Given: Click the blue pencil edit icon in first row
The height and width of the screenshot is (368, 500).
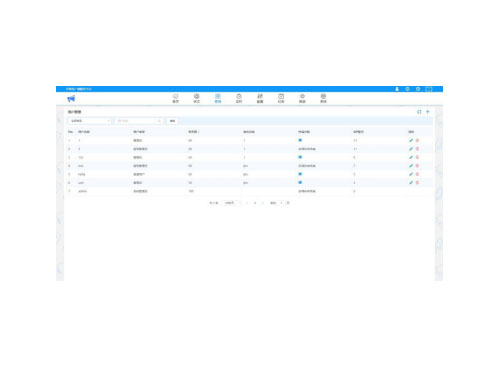Looking at the screenshot, I should [411, 140].
